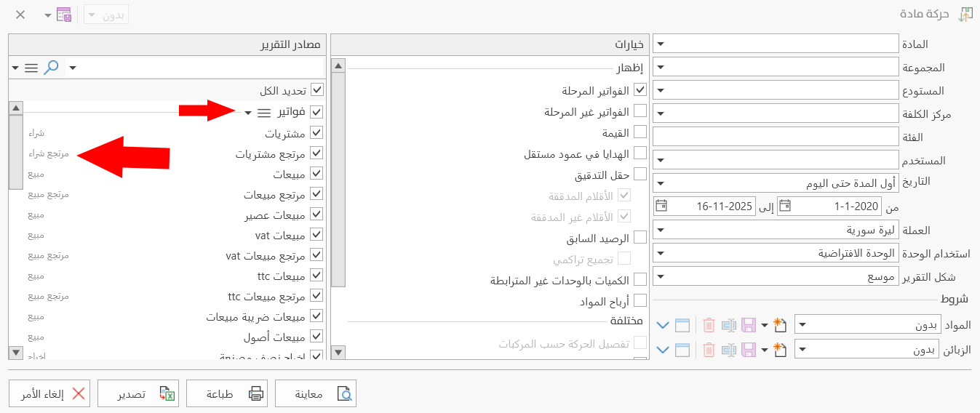Rename the condition in the المواد row
This screenshot has height=413, width=980.
coord(729,325)
